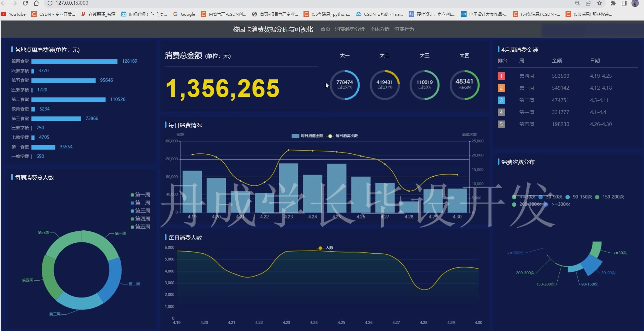
Task: Open the browser extensions puzzle icon
Action: tap(613, 3)
